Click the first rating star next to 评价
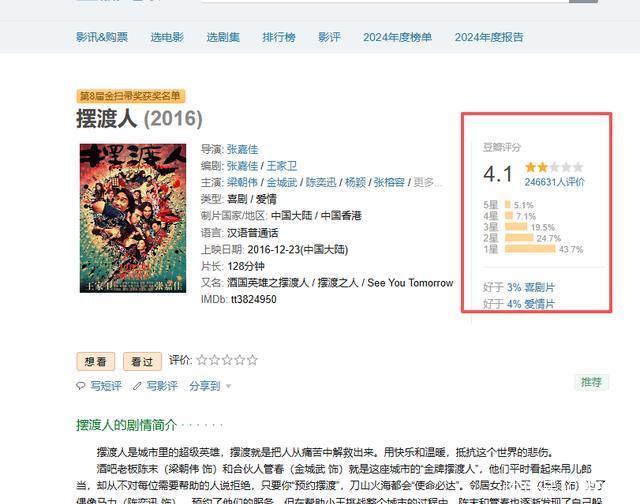The width and height of the screenshot is (640, 504). click(202, 360)
